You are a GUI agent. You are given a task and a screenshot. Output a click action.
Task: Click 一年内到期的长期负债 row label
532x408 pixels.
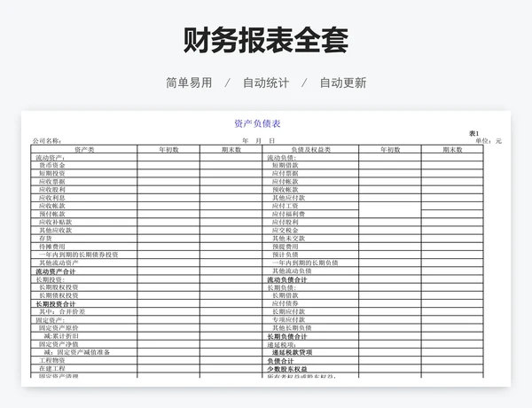(305, 263)
